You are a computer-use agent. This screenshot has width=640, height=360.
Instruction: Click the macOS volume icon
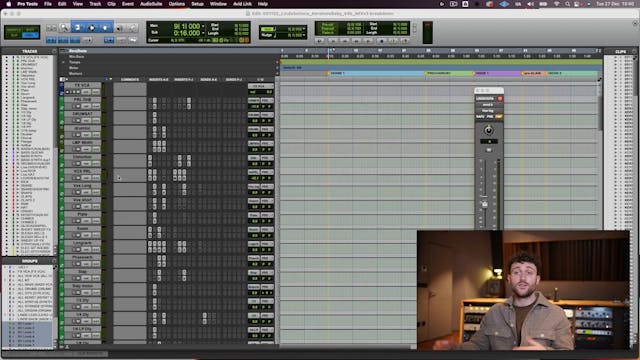pos(530,4)
